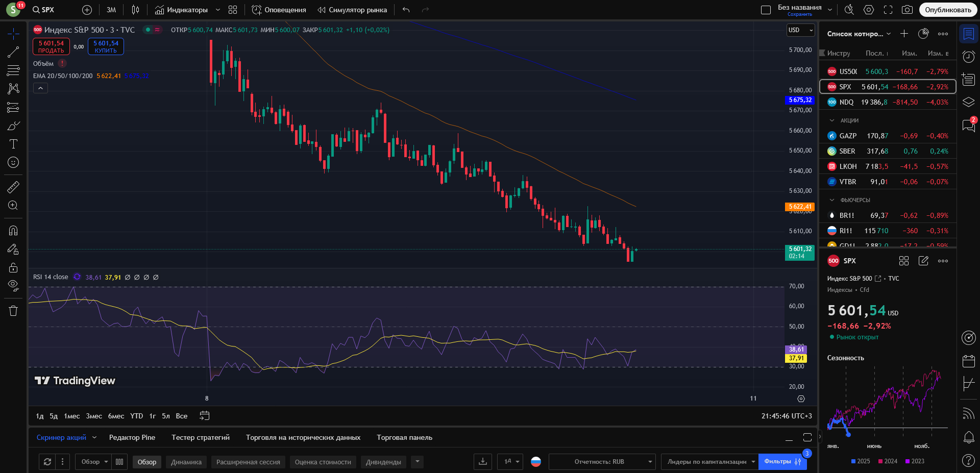Open the Индикаторы panel
This screenshot has height=473, width=980.
181,10
